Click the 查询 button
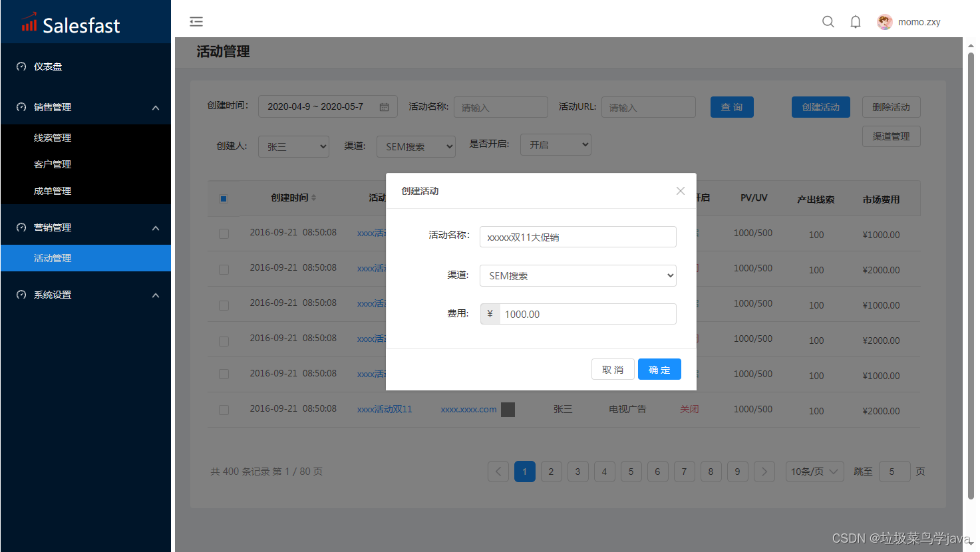Image resolution: width=980 pixels, height=552 pixels. point(732,107)
